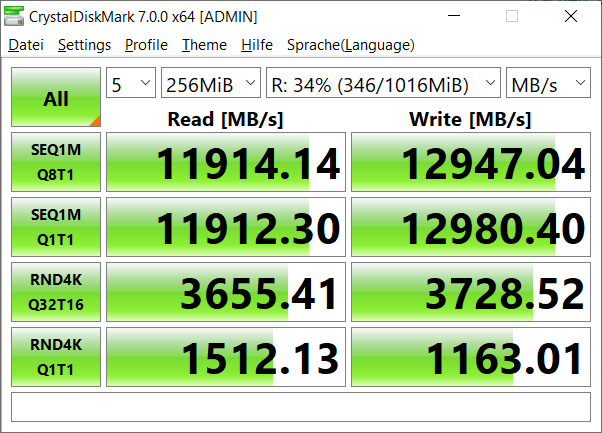
Task: Expand the test count dropdown showing 5
Action: pos(131,83)
